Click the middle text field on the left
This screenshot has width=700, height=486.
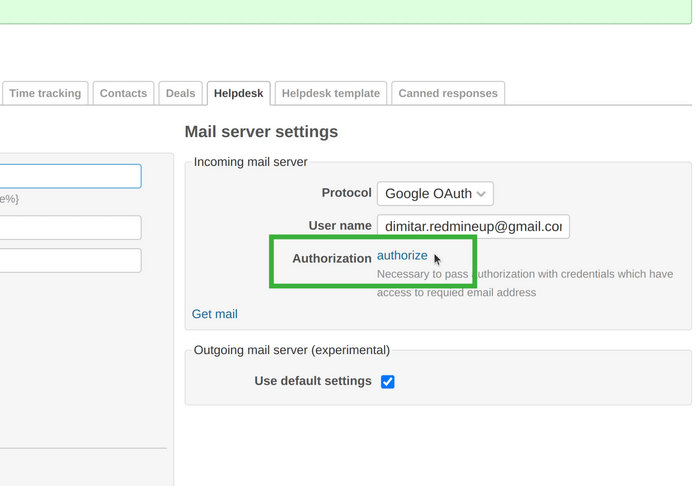coord(70,227)
